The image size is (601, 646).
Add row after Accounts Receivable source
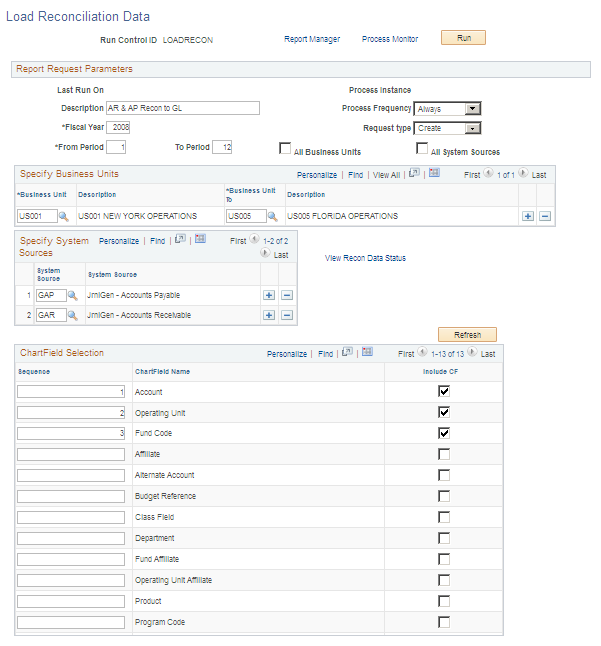(269, 315)
